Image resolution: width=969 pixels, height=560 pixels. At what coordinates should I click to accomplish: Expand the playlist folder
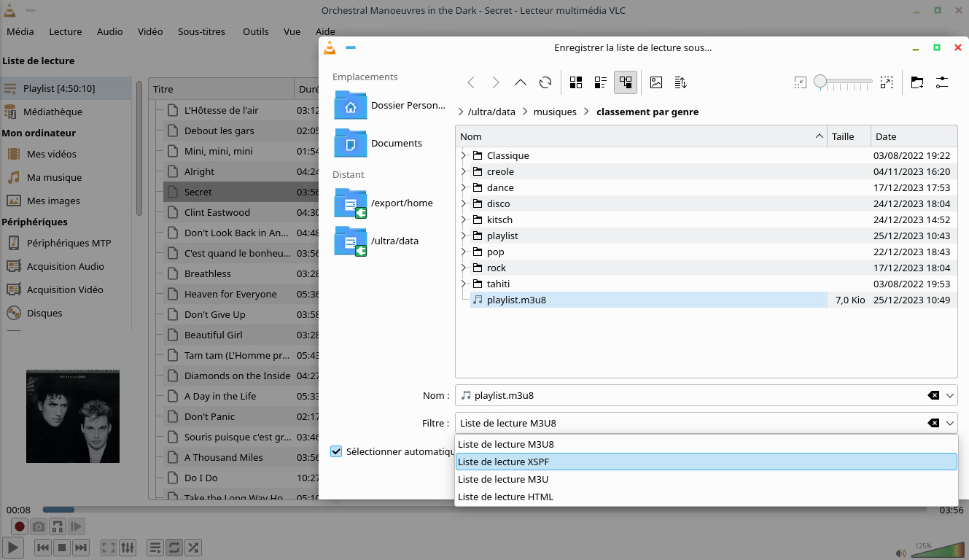(463, 236)
